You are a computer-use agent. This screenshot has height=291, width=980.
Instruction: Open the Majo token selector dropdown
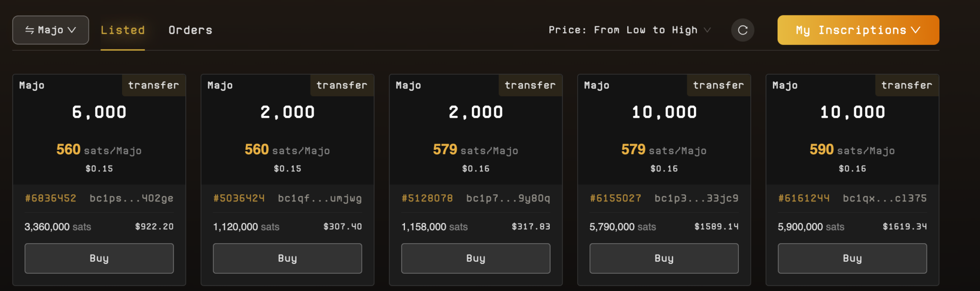pos(51,30)
